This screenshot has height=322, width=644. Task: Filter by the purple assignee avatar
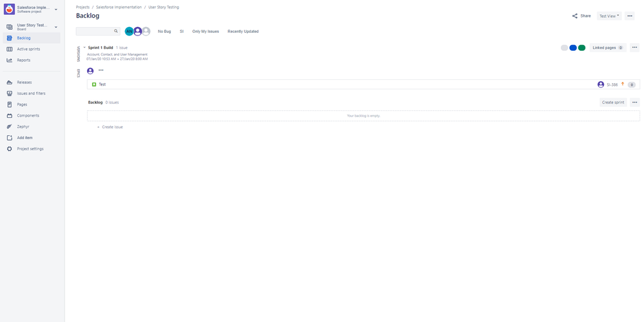137,32
